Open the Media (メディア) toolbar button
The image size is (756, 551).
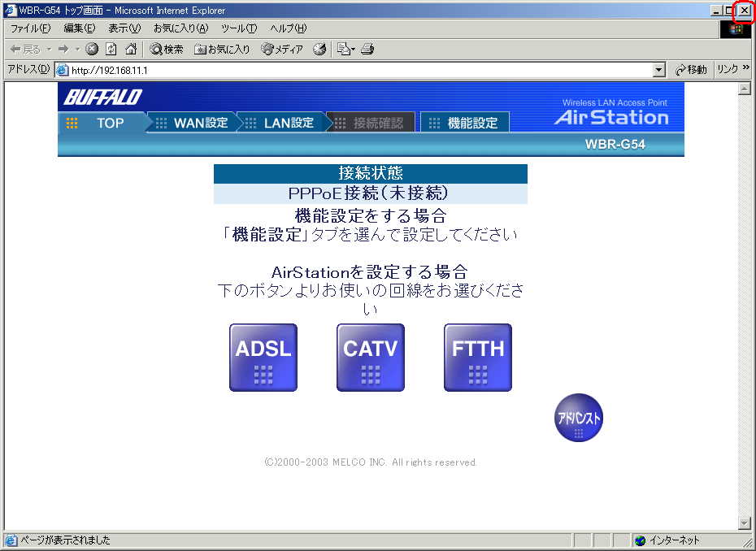[x=282, y=50]
